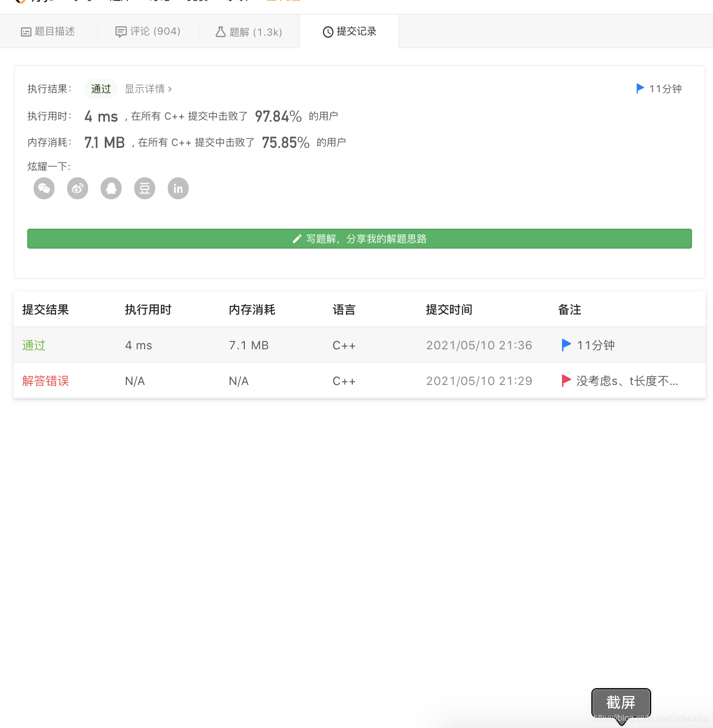Open the 解答错误 submission details
Viewport: 713px width, 728px height.
click(46, 381)
